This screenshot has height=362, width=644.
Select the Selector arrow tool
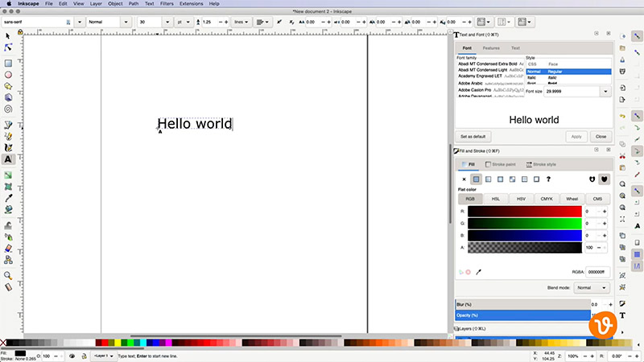8,36
